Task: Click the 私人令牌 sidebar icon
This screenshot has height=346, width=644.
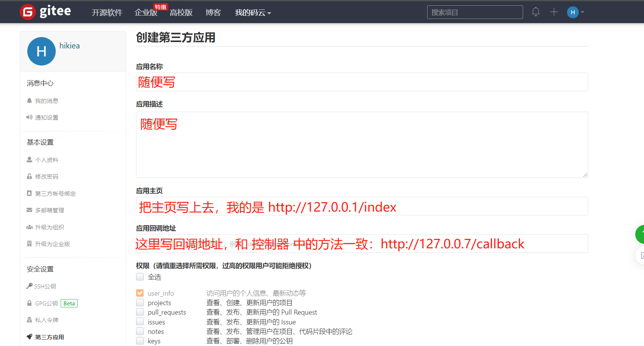Action: (29, 320)
